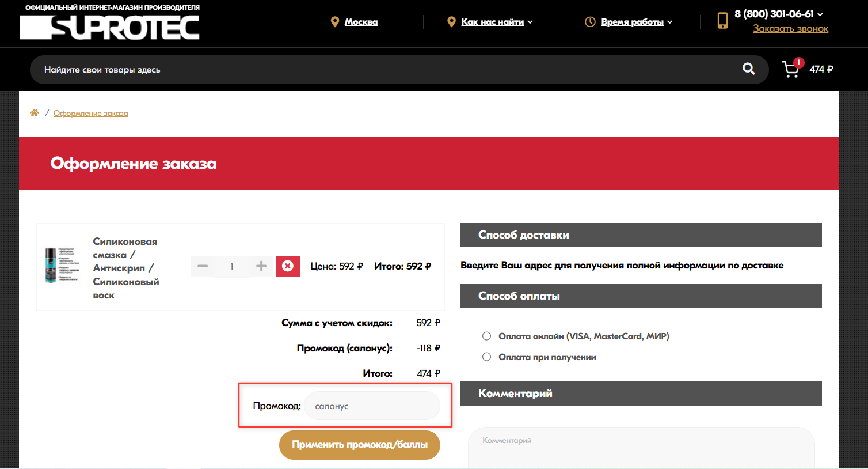Click the location pin next to Москва
Viewport: 868px width, 469px height.
[336, 21]
